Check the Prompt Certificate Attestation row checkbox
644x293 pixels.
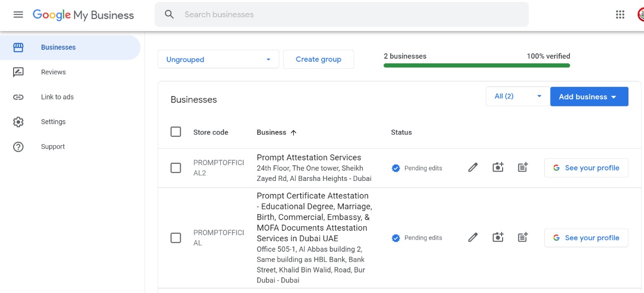[x=176, y=238]
